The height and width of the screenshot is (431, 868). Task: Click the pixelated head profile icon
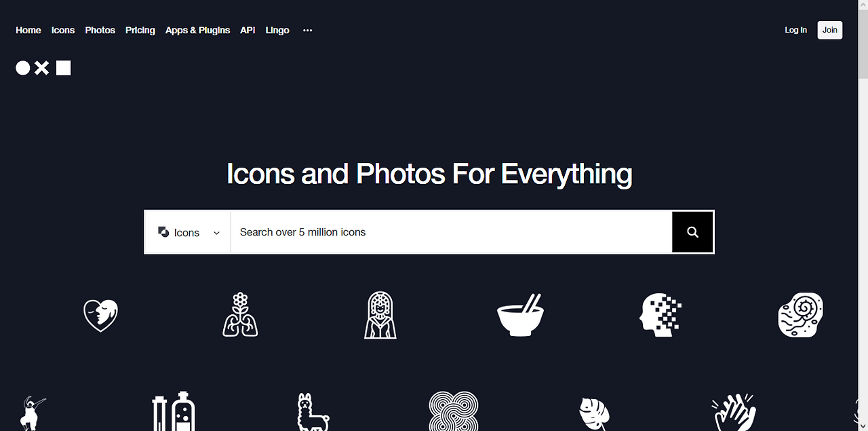[x=660, y=315]
